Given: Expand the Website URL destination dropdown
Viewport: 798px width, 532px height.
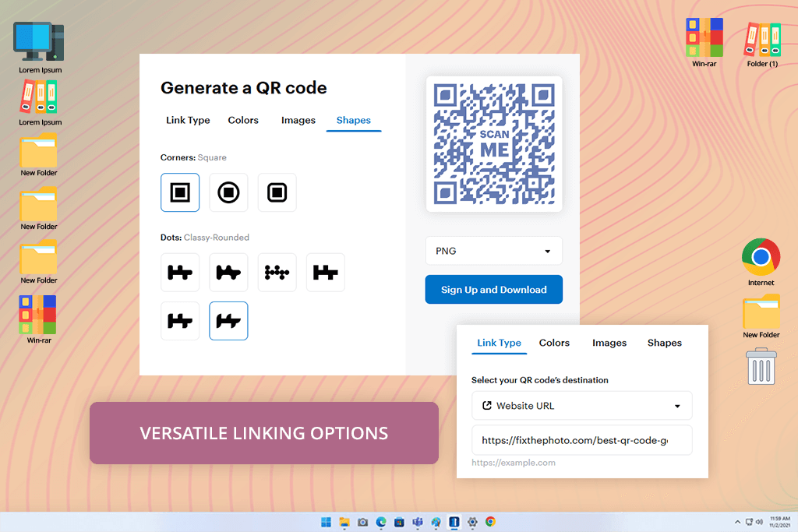Looking at the screenshot, I should click(581, 406).
